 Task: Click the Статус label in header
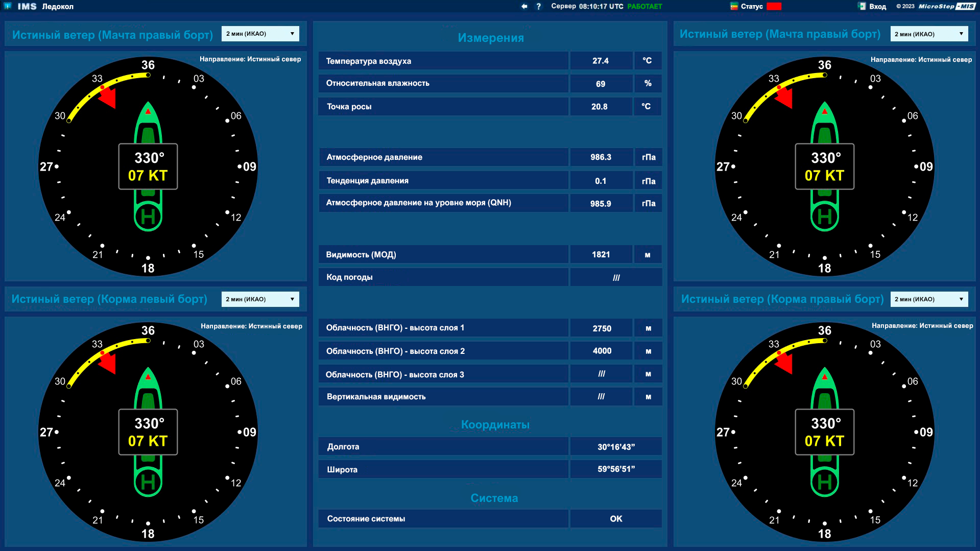click(x=752, y=7)
